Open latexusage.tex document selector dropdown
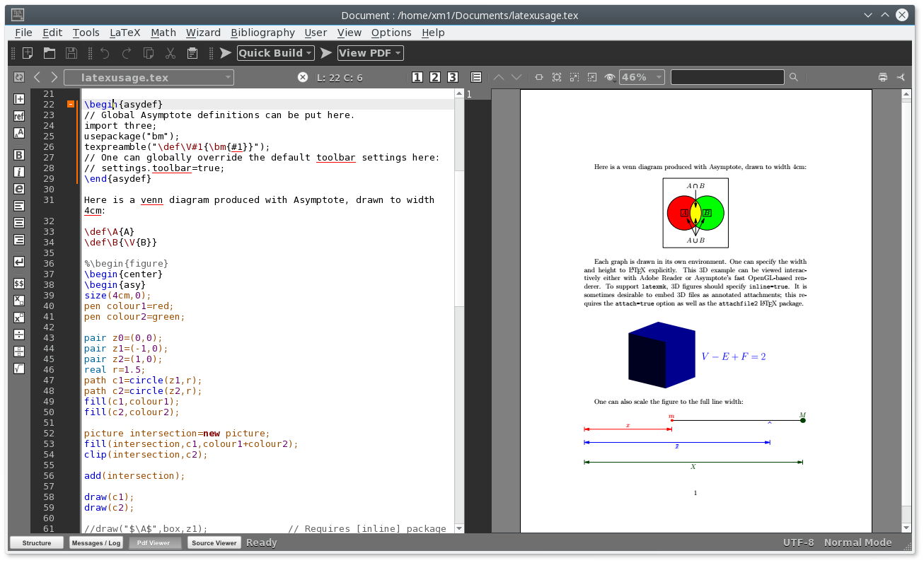This screenshot has height=563, width=924. pos(149,77)
